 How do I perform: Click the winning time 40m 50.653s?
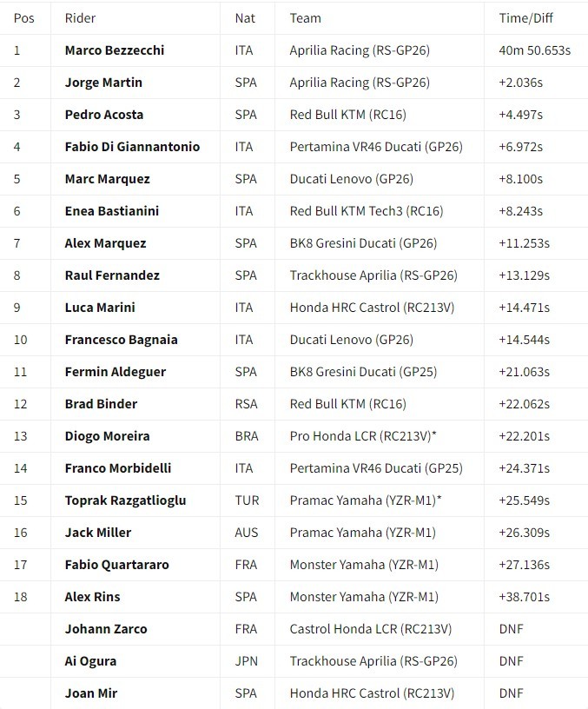[534, 50]
